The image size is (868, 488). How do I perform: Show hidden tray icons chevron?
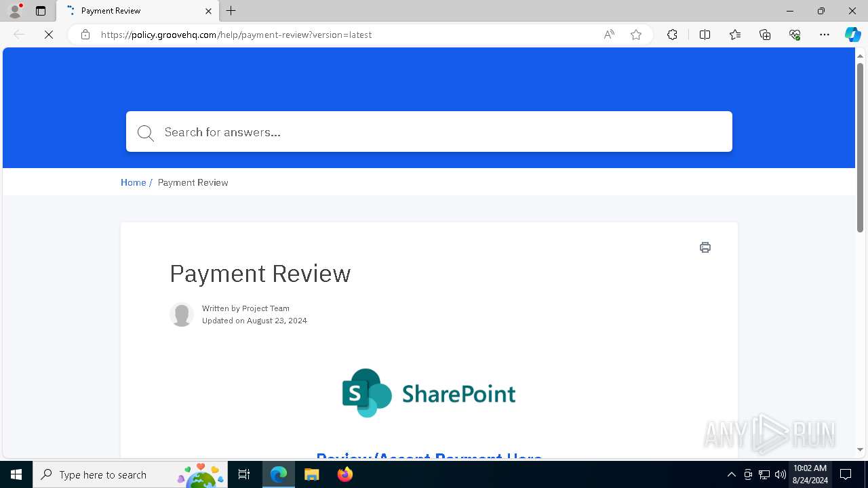click(x=731, y=474)
